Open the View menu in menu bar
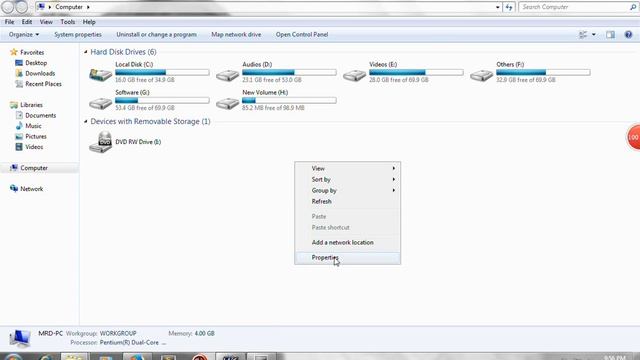The width and height of the screenshot is (640, 360). click(x=46, y=22)
